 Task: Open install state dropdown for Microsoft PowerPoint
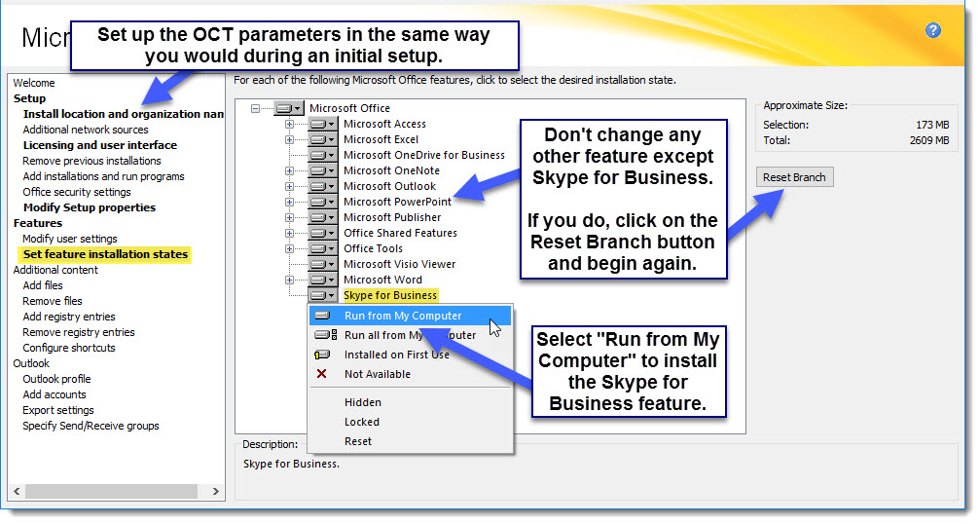[322, 202]
